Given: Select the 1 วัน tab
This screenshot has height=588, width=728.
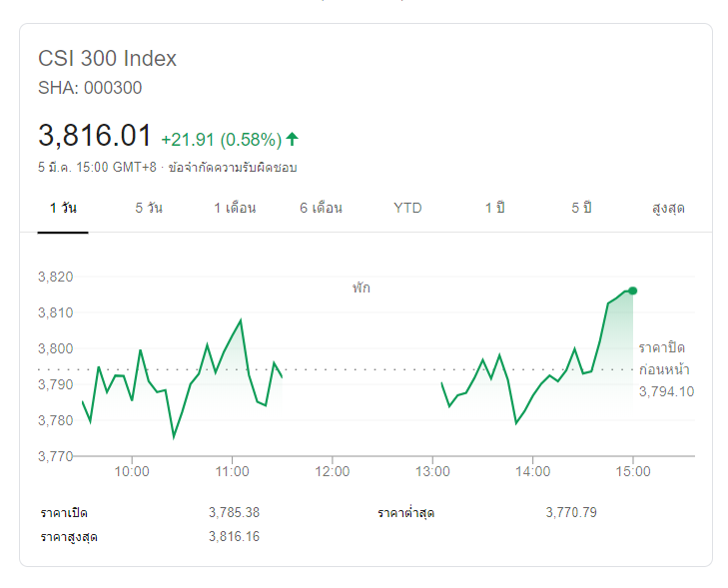Looking at the screenshot, I should (x=63, y=209).
